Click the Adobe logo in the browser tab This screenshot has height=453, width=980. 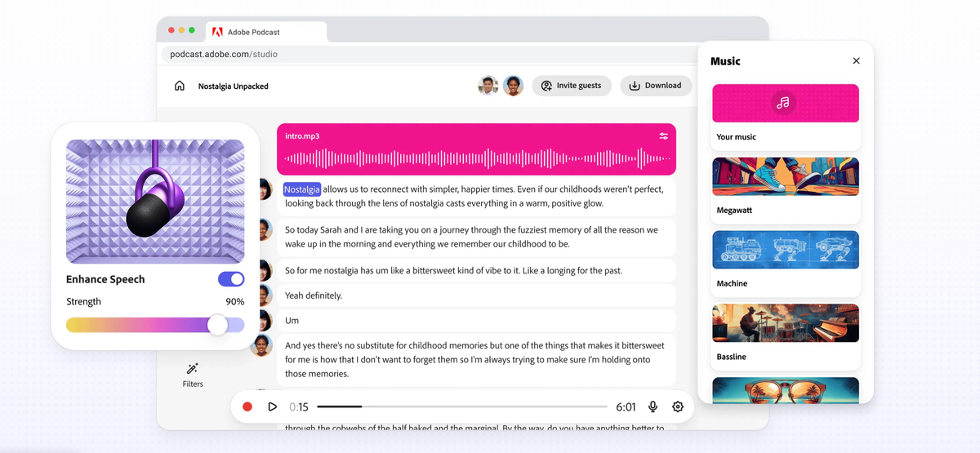[x=218, y=32]
